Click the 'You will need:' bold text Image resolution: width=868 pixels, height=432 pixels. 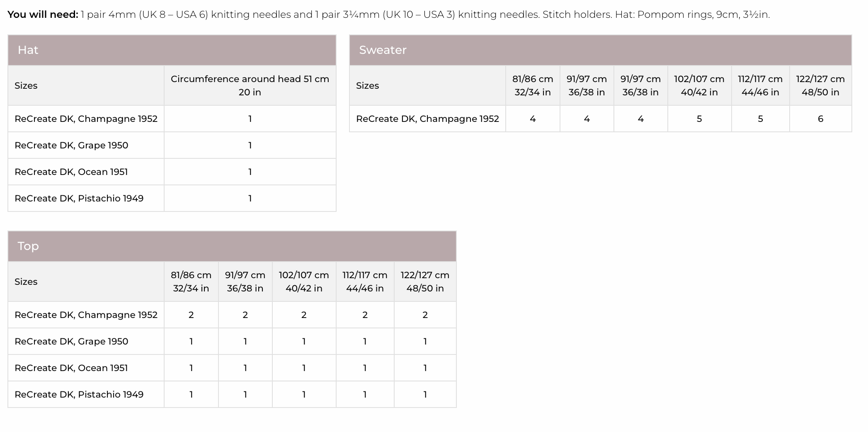[43, 15]
